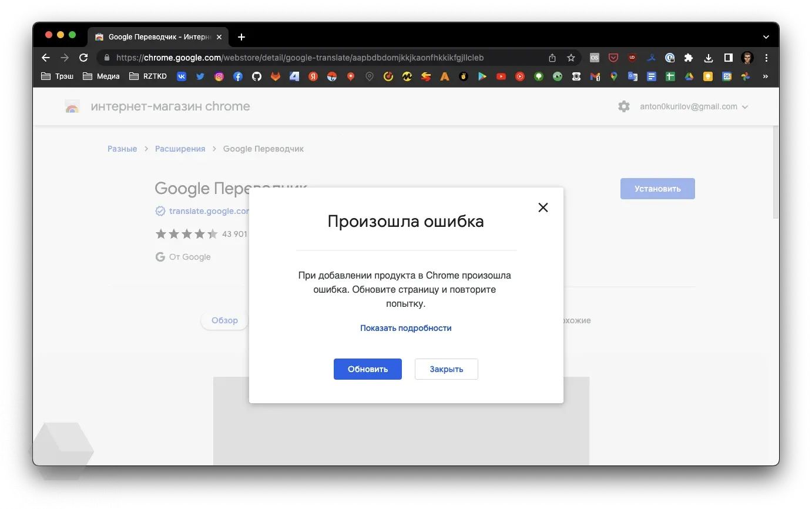
Task: Open the Pocket extension icon
Action: click(x=613, y=58)
